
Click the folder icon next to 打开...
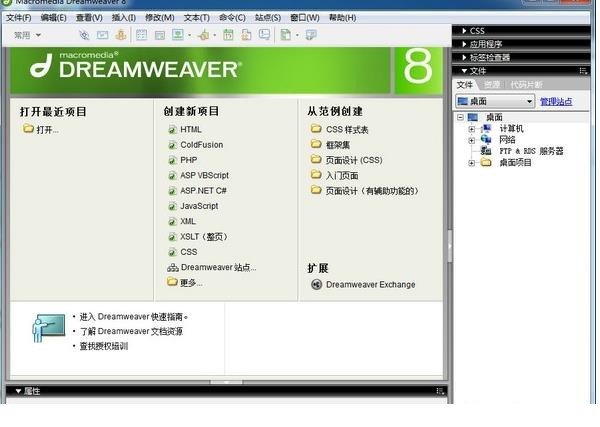tap(28, 129)
